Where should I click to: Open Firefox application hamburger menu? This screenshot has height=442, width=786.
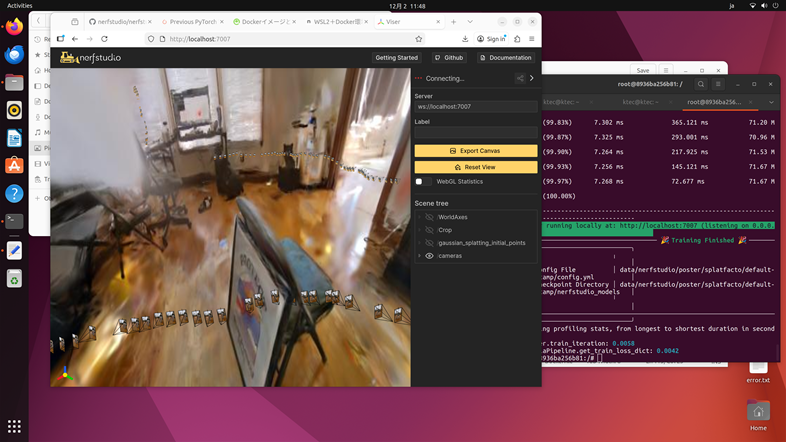(x=532, y=39)
